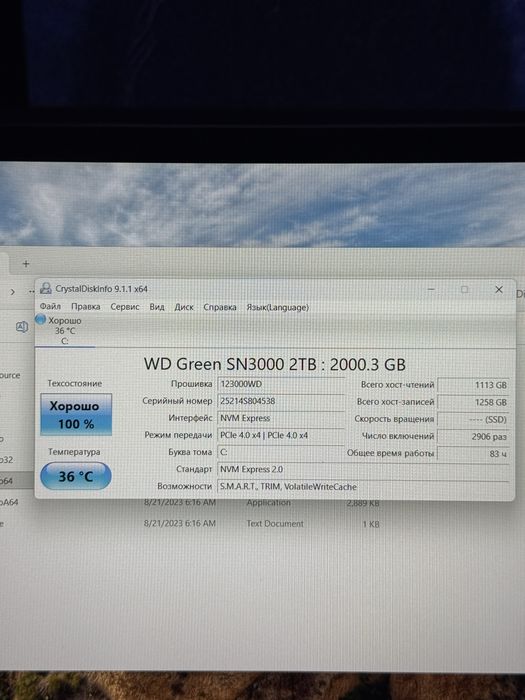Select the Хорошо 36 °C C: disk tab

pyautogui.click(x=65, y=331)
